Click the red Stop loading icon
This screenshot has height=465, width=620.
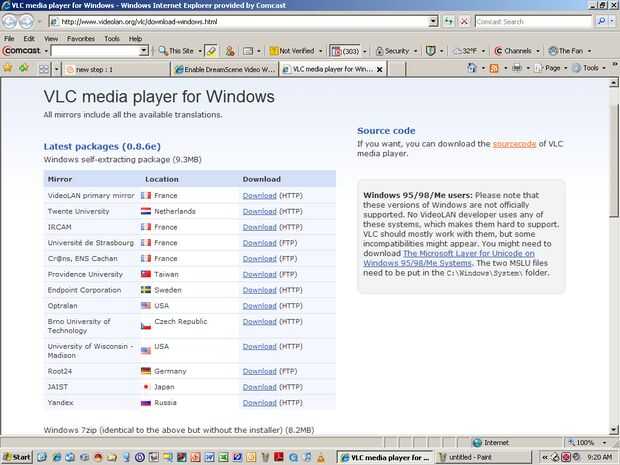point(464,21)
